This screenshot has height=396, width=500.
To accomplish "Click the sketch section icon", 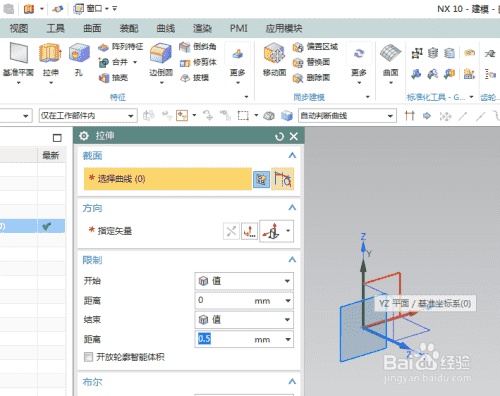I will pos(261,180).
